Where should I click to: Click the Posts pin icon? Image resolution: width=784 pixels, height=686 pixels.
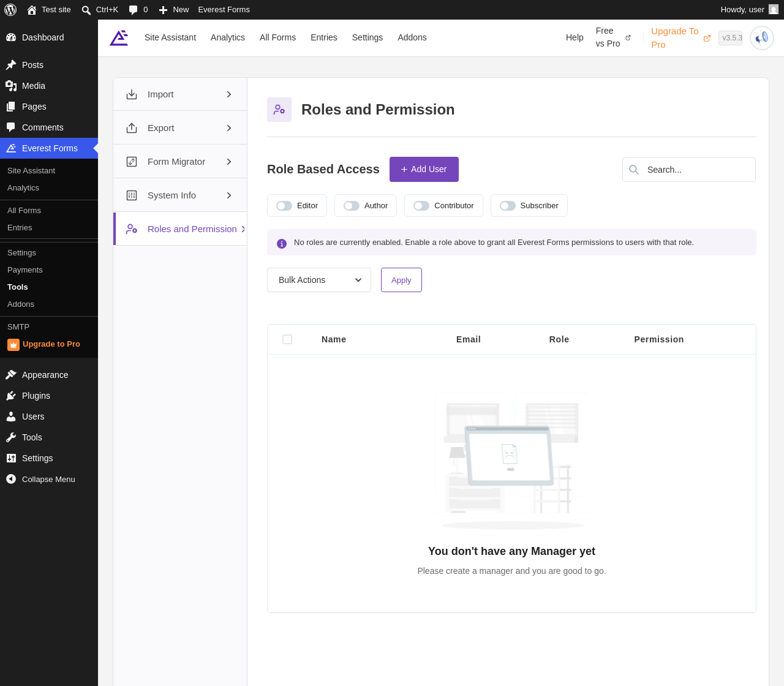(11, 65)
